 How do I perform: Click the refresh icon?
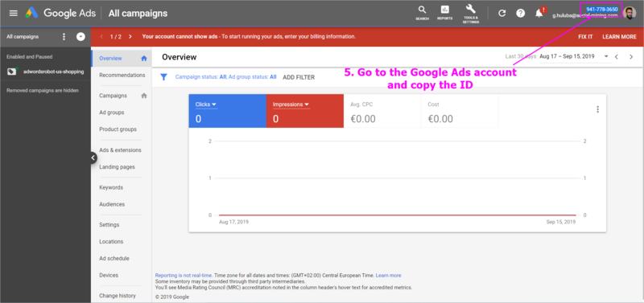tap(502, 13)
